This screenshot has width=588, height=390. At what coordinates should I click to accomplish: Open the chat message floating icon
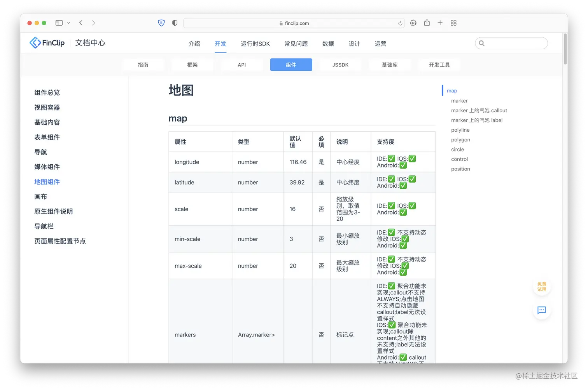[542, 310]
